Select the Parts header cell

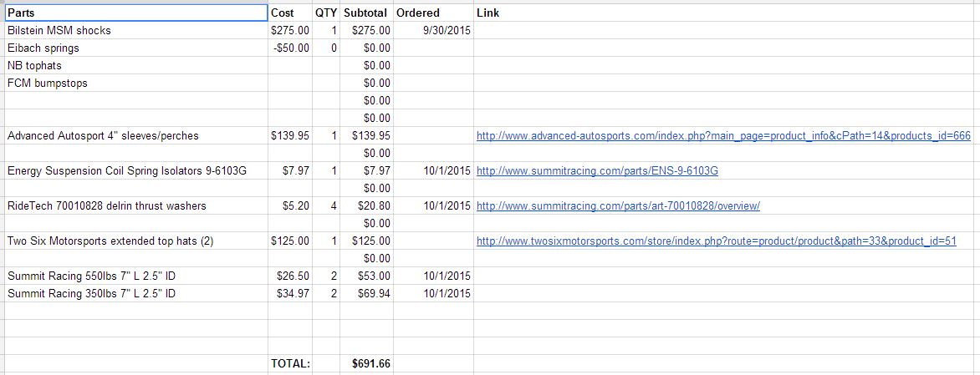tap(135, 13)
